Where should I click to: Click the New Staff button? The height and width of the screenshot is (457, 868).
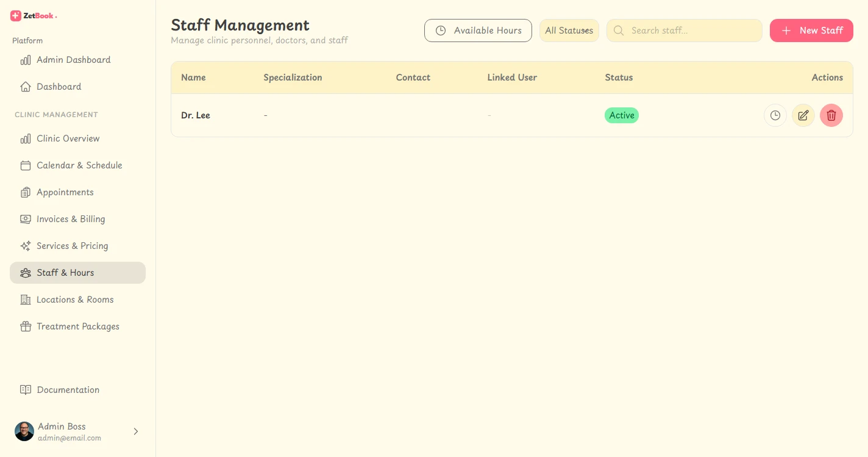[811, 31]
